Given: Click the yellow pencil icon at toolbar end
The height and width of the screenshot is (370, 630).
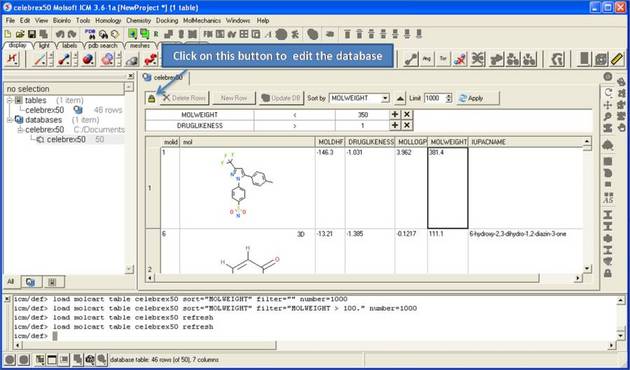Looking at the screenshot, I should (x=617, y=59).
